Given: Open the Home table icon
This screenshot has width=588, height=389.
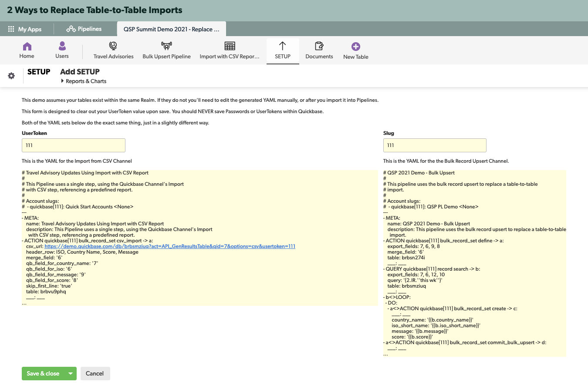Looking at the screenshot, I should 27,46.
